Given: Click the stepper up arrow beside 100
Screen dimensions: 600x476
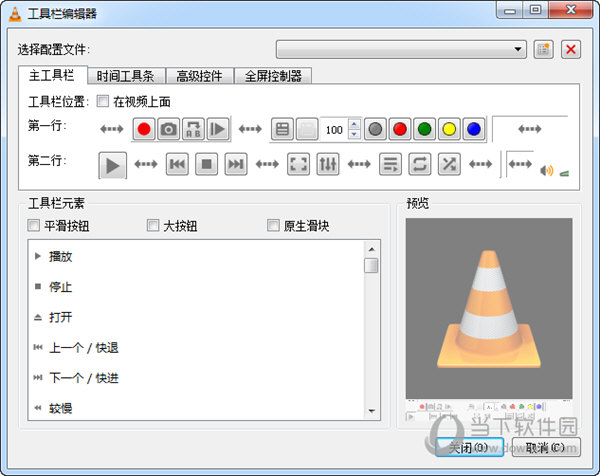Looking at the screenshot, I should coord(353,124).
